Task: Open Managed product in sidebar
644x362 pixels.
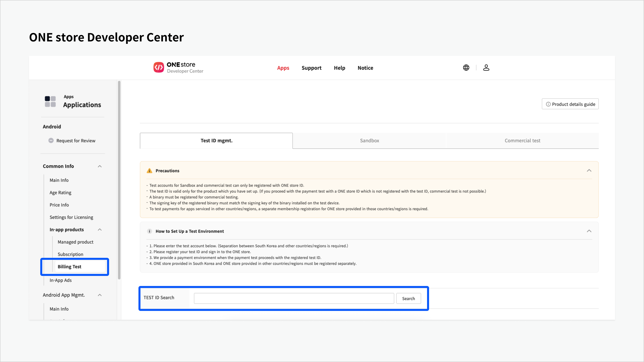Action: 75,242
